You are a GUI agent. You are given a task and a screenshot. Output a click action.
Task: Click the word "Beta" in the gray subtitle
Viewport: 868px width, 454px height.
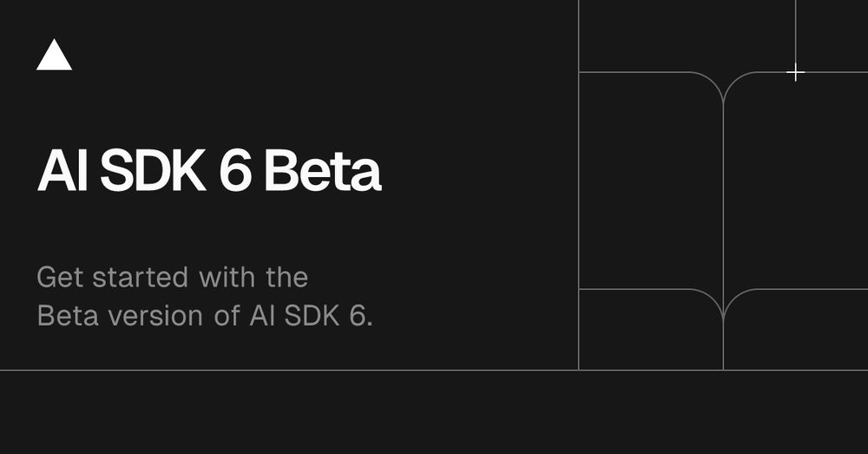tap(68, 316)
